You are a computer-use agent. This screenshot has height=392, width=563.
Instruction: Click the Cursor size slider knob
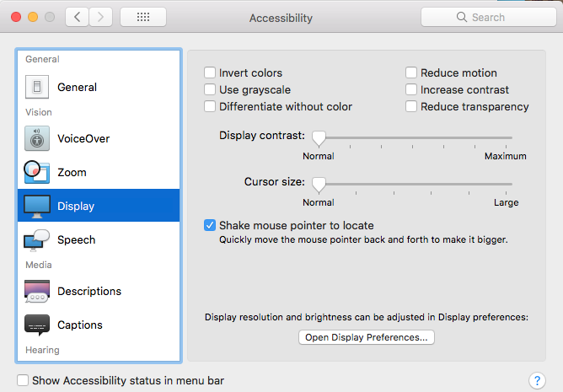319,184
